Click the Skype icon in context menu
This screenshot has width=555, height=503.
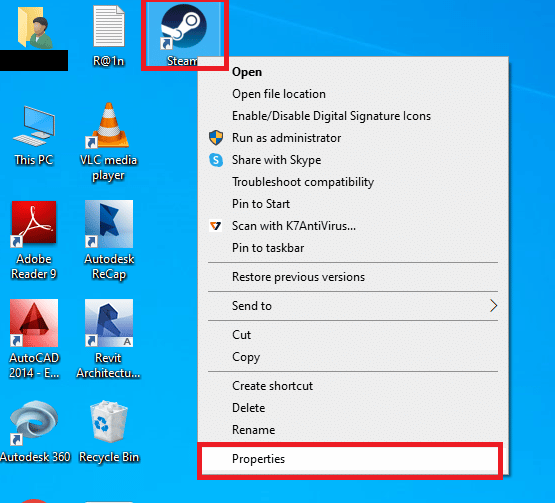[x=216, y=160]
